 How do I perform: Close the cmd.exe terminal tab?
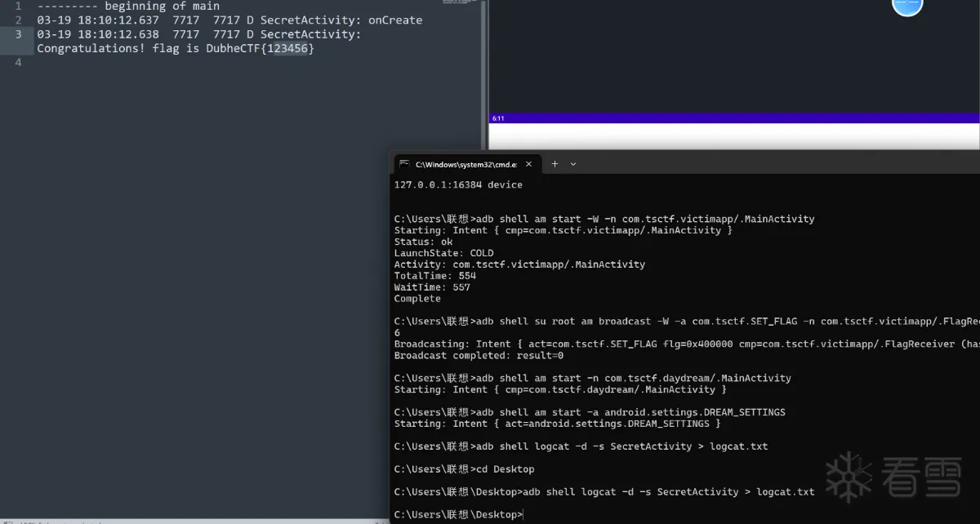[x=528, y=164]
